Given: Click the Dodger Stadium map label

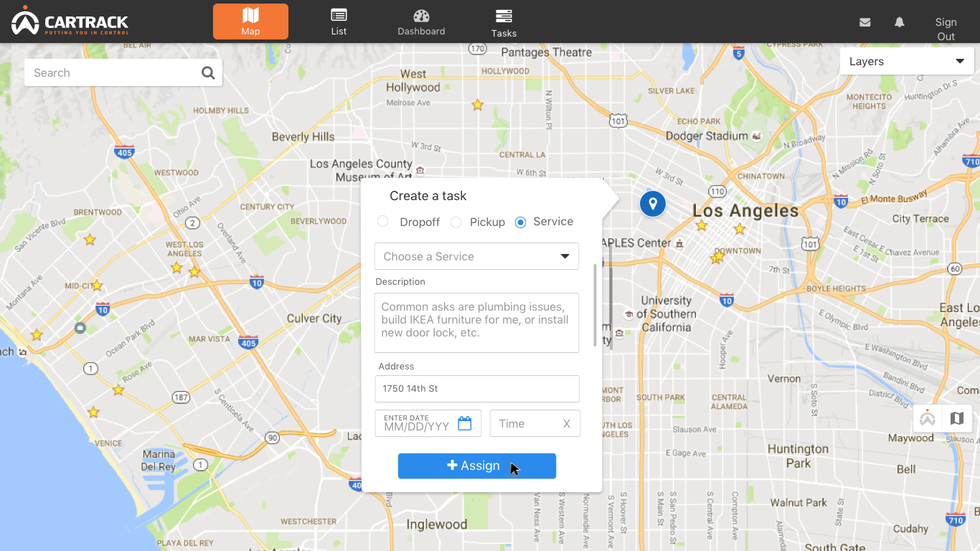Looking at the screenshot, I should 707,136.
